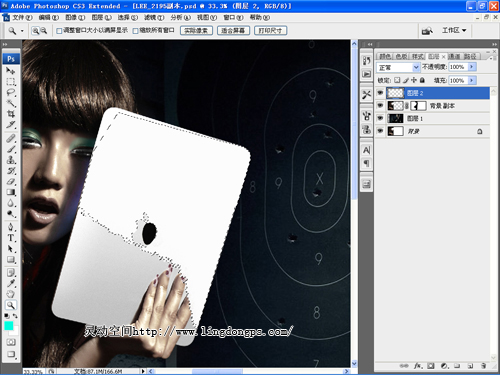Open the 编辑 menu
500x375 pixels.
coord(49,17)
